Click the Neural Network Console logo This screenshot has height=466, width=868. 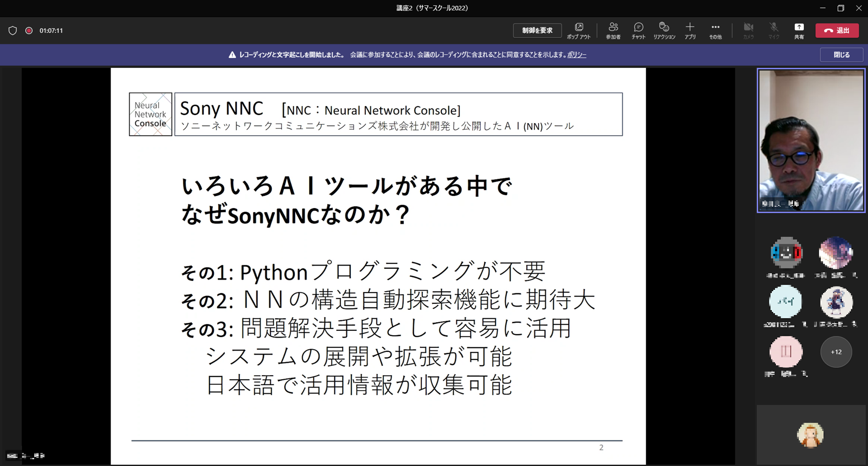(151, 114)
